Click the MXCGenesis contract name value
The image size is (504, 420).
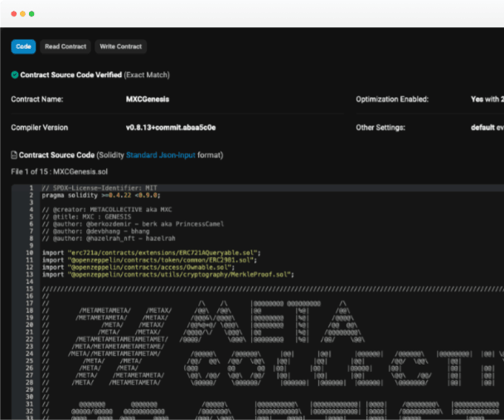[x=144, y=99]
